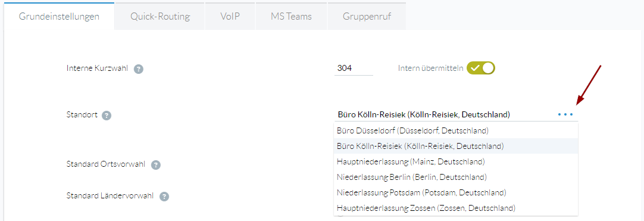This screenshot has height=221, width=644.
Task: Click the Intern übermitteln label
Action: pyautogui.click(x=430, y=68)
